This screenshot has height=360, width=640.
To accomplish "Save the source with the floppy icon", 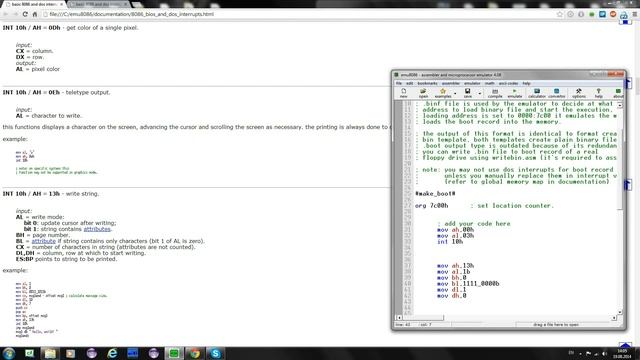I will tap(468, 93).
